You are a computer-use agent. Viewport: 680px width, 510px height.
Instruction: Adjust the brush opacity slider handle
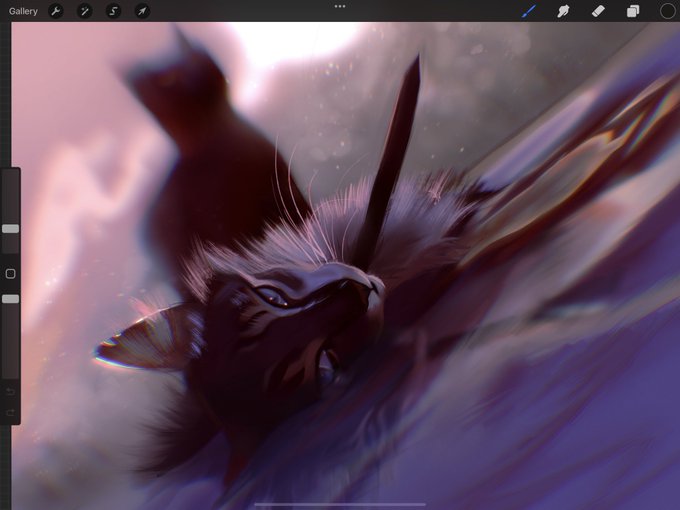pos(10,299)
